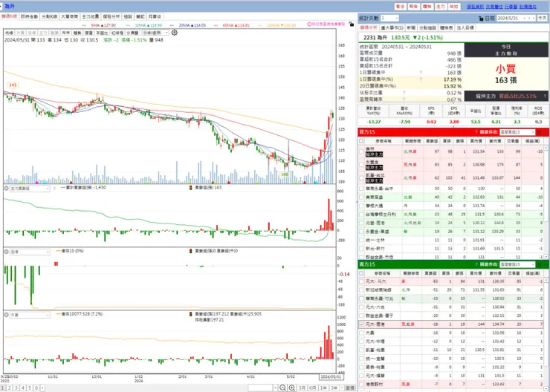The image size is (550, 392).
Task: Open the 投信 panel circle icon
Action: coord(6,252)
